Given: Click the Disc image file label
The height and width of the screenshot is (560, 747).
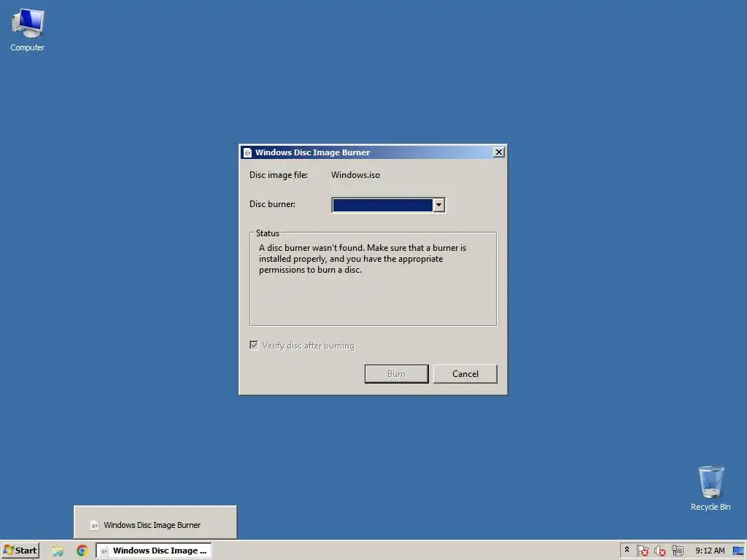Looking at the screenshot, I should (279, 175).
